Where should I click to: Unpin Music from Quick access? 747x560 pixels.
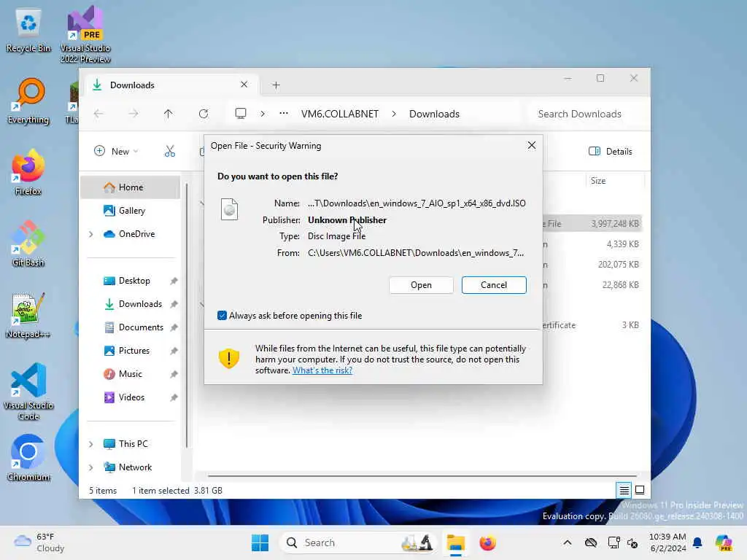[174, 374]
